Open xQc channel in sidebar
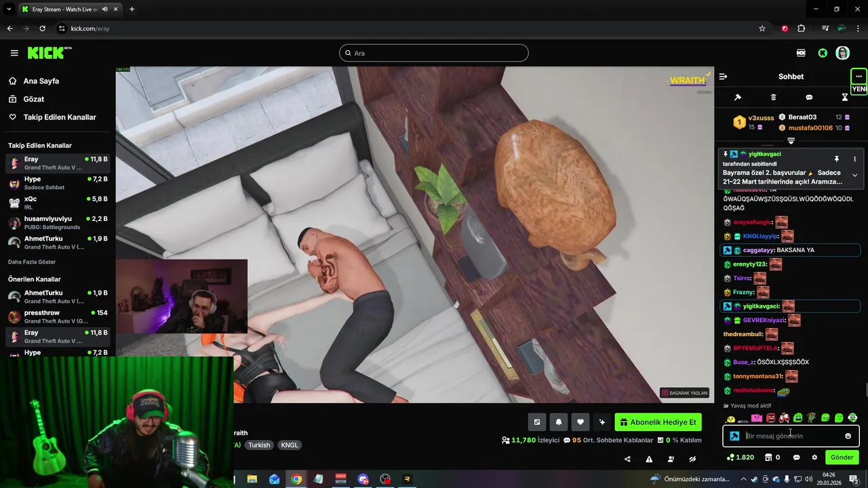Viewport: 868px width, 488px height. [58, 203]
